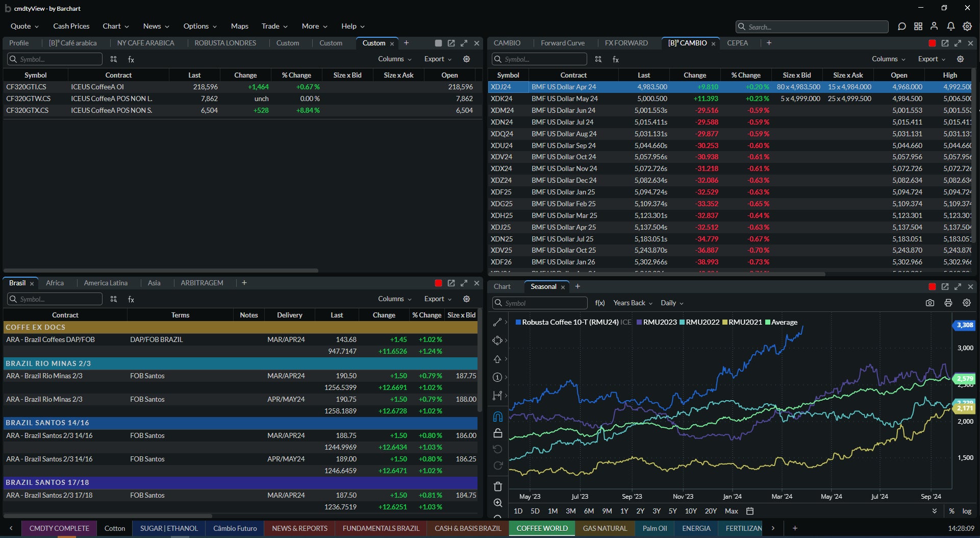Click green Average legend swatch

[x=767, y=322]
